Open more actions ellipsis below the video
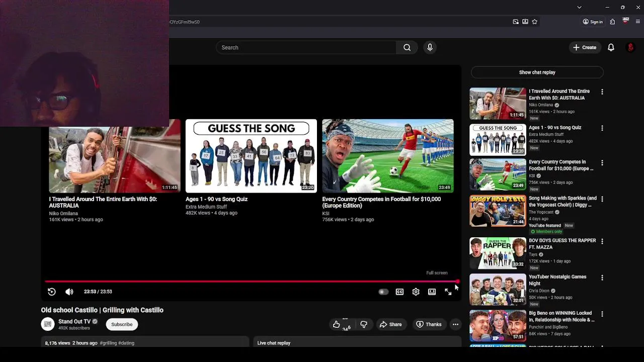 point(455,324)
